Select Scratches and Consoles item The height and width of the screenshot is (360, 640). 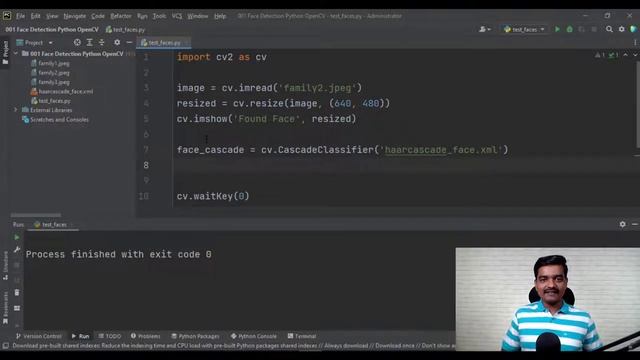[55, 120]
